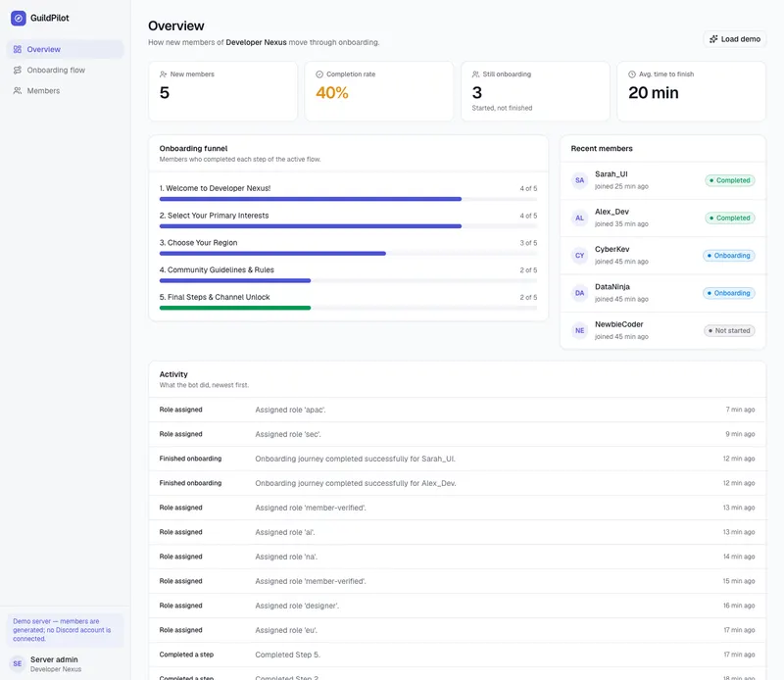Click the "Assigned role 'designer'." activity entry

457,606
